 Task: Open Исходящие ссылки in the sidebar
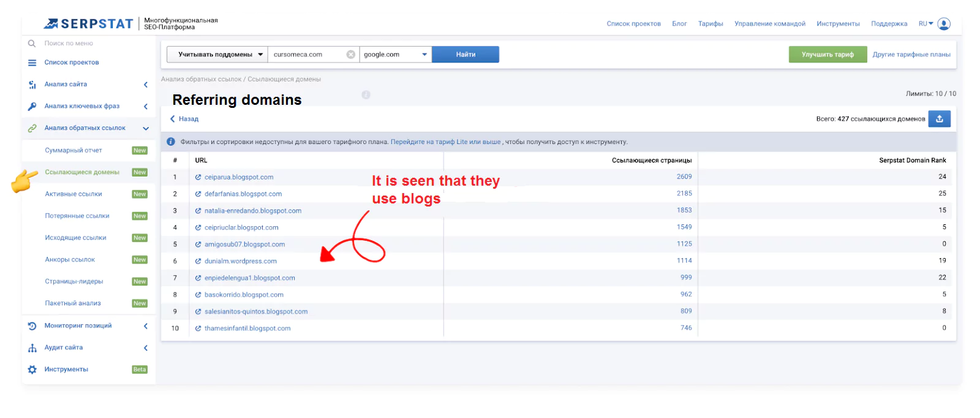click(75, 238)
